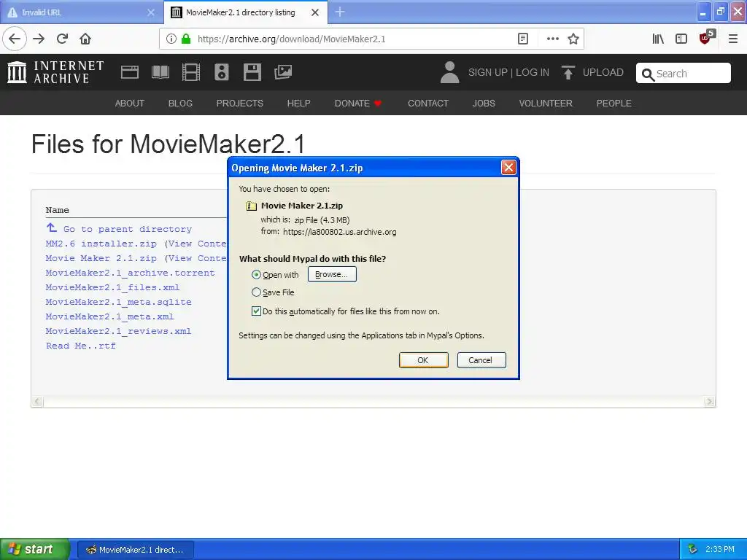
Task: Open MovieMaker2.1_meta.sqlite link
Action: pyautogui.click(x=119, y=302)
